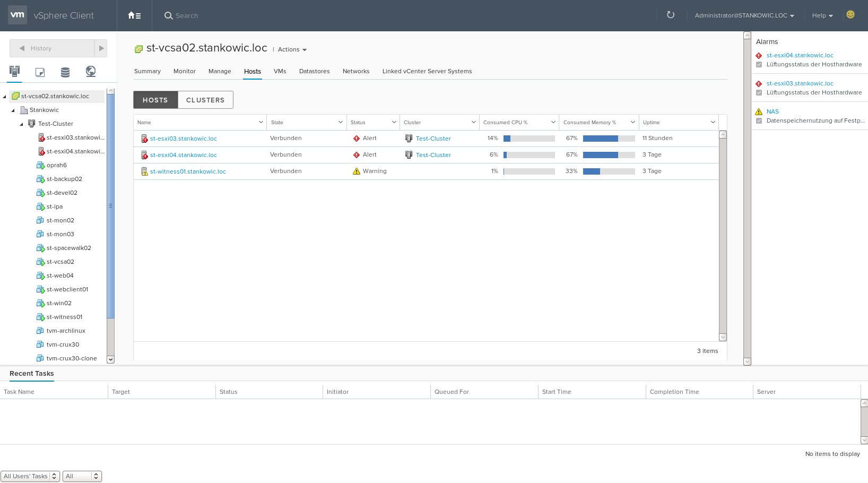Viewport: 868px width, 483px height.
Task: Click cluster icon in st-esxi04 row
Action: click(x=409, y=154)
